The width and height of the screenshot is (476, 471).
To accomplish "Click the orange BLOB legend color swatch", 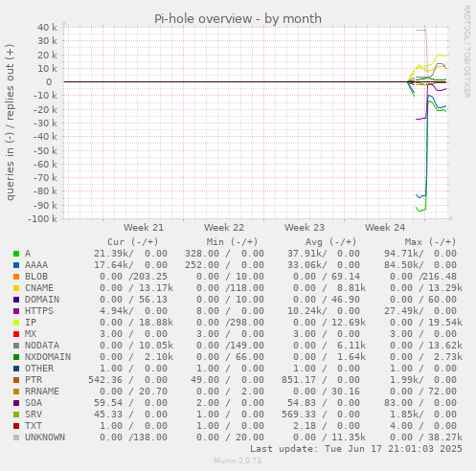I will (16, 277).
